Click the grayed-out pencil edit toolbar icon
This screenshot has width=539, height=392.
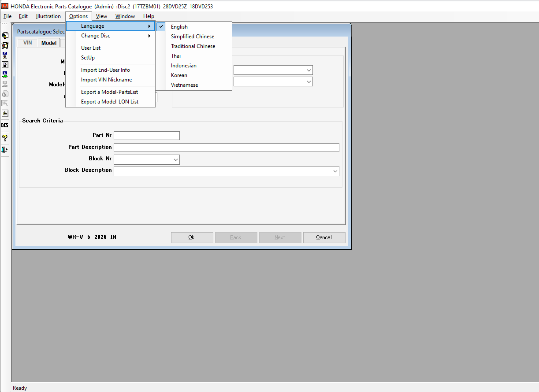coord(5,104)
